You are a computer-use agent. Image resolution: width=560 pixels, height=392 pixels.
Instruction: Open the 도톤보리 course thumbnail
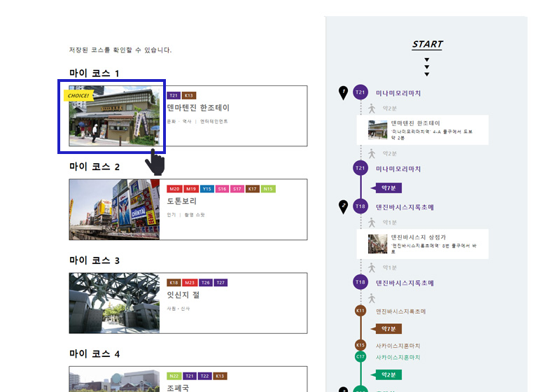tap(114, 209)
